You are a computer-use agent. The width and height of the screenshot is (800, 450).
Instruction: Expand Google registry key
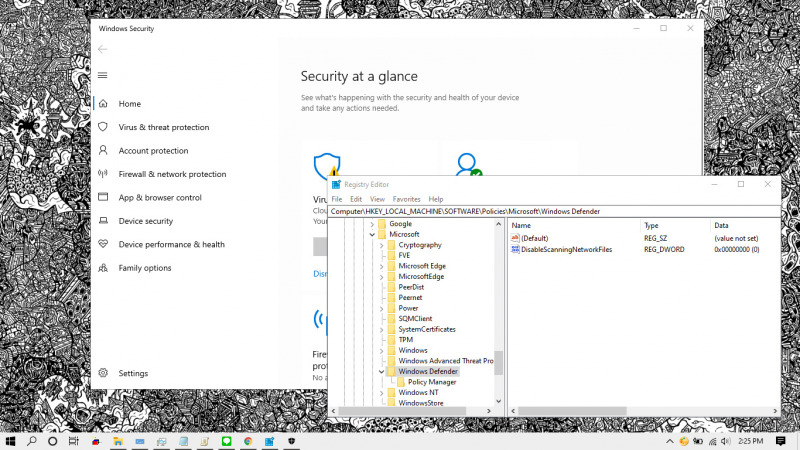(x=372, y=224)
